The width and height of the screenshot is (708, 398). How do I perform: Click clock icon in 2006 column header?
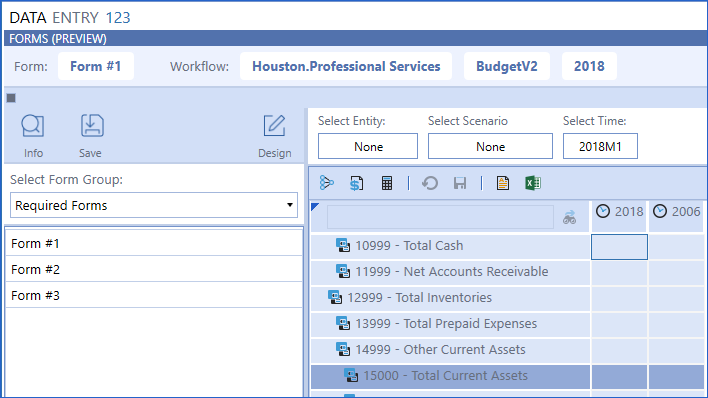pos(660,211)
